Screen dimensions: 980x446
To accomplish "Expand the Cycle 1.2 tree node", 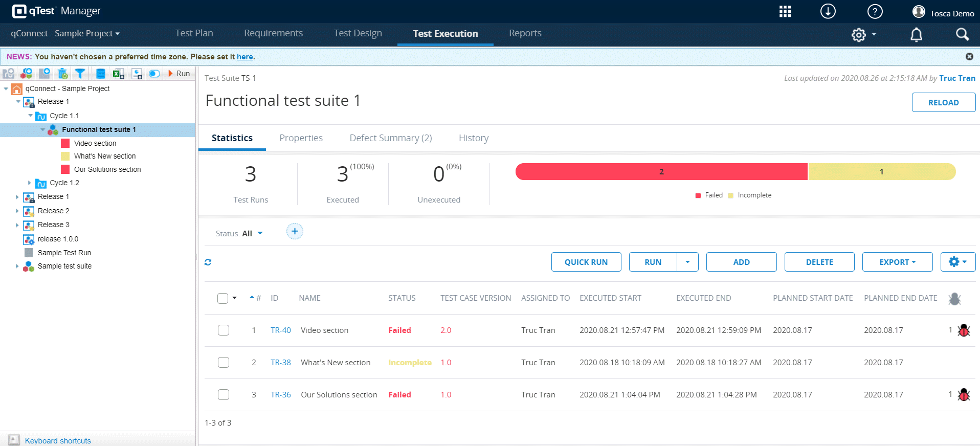I will tap(30, 183).
